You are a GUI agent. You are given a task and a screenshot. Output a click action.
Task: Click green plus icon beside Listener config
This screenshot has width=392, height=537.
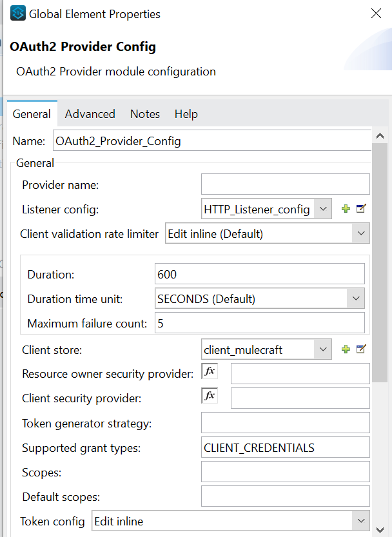tap(346, 209)
